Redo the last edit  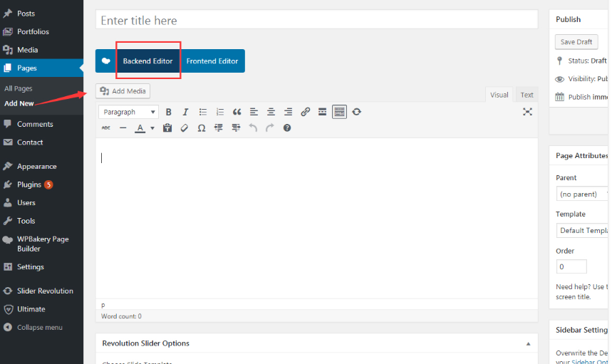tap(270, 128)
